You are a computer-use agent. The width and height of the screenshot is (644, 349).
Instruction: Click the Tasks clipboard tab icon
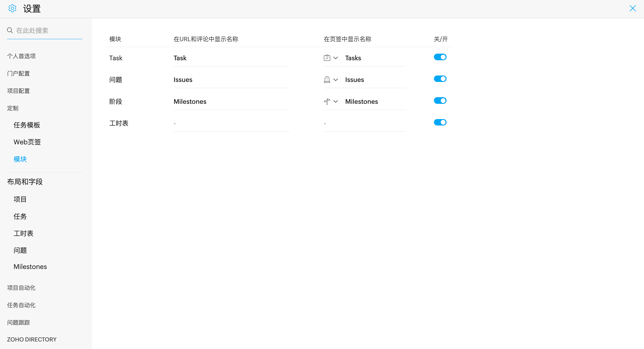[x=327, y=58]
